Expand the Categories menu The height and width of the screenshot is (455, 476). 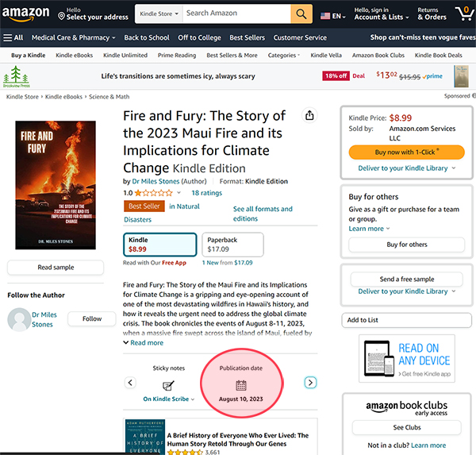point(284,56)
